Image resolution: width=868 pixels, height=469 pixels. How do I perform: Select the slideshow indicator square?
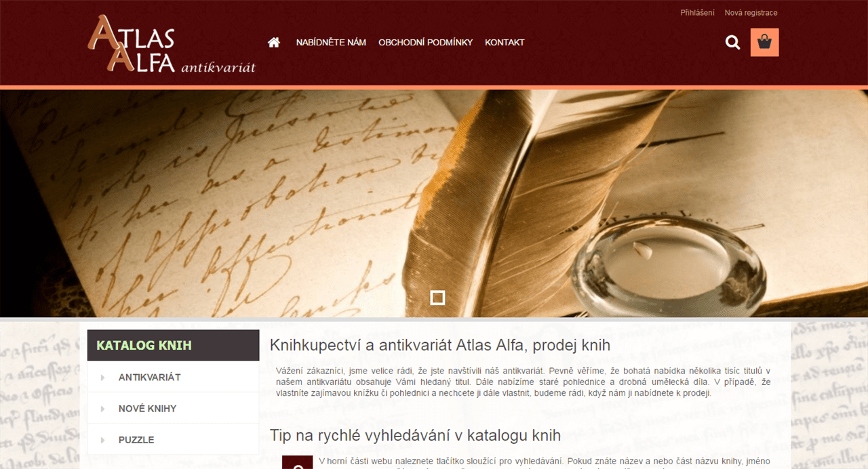pyautogui.click(x=438, y=297)
